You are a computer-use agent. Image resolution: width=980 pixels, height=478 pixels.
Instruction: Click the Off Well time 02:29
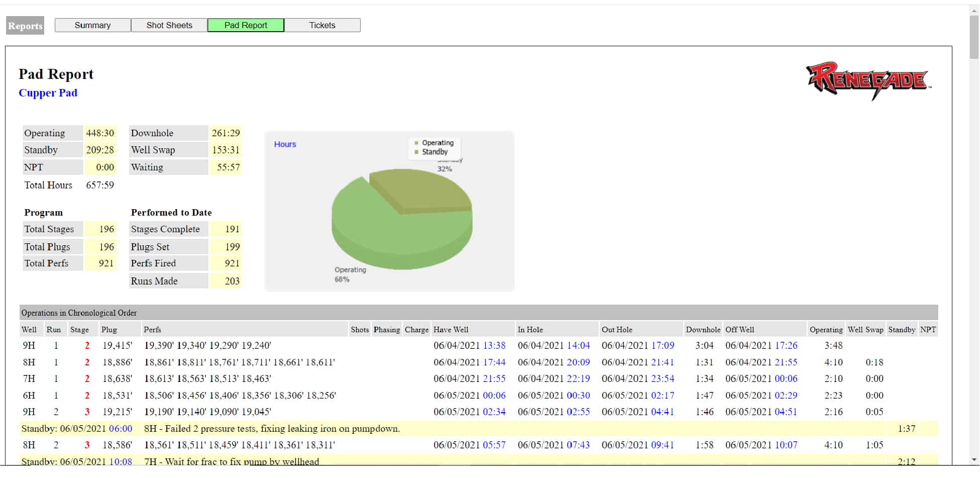point(786,396)
